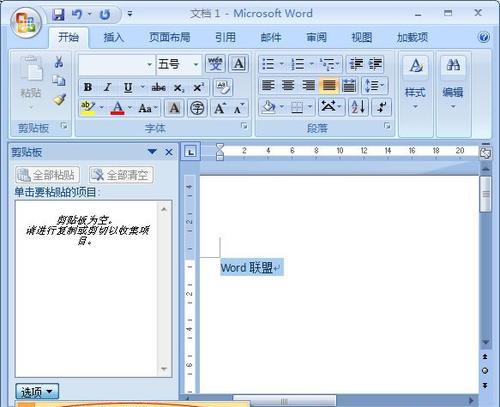Viewport: 500px width, 407px height.
Task: Toggle Bold formatting
Action: point(88,87)
